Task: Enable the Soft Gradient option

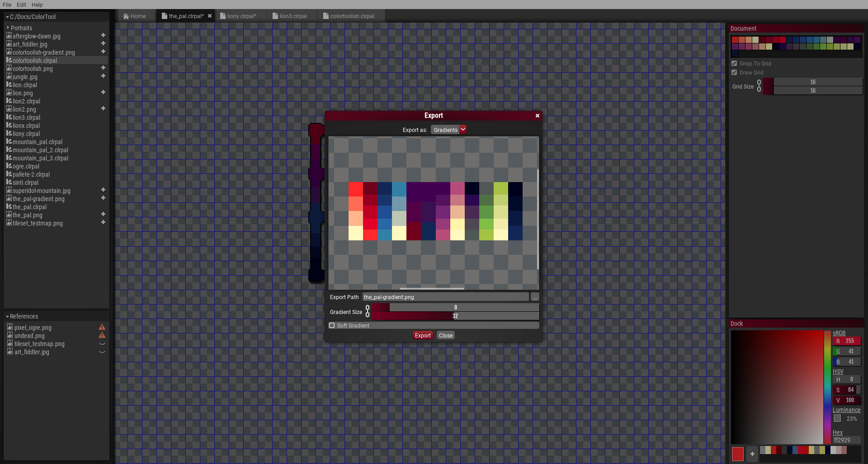Action: [332, 325]
